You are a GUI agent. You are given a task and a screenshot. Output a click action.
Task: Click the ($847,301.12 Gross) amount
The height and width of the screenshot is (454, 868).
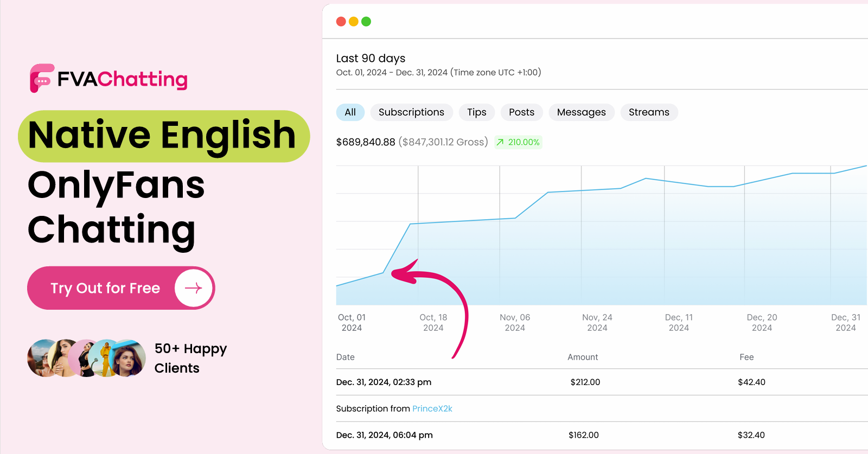(x=443, y=142)
